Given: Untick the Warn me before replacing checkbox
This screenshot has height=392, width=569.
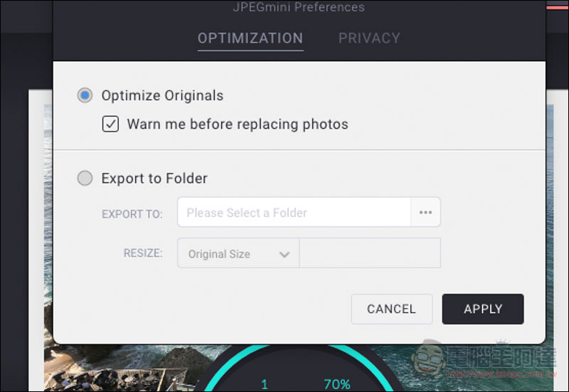Looking at the screenshot, I should (x=110, y=124).
